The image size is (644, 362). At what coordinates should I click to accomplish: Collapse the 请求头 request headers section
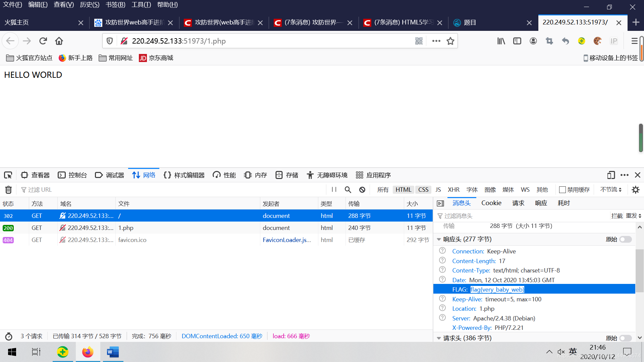(439, 338)
